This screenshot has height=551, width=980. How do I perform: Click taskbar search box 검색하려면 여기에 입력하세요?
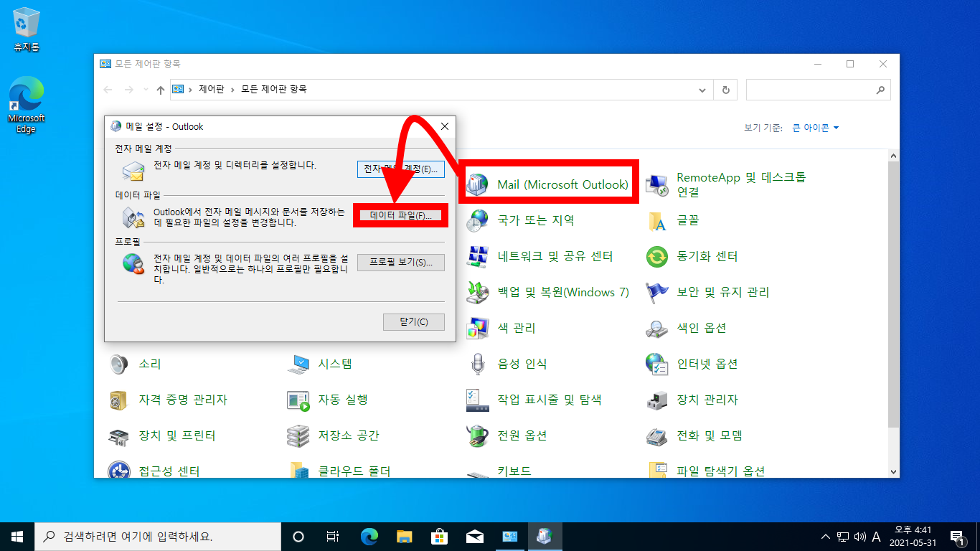tap(158, 536)
